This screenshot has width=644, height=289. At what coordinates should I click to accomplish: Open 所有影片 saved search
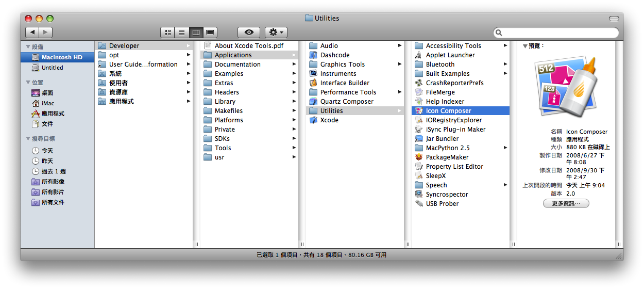(57, 192)
